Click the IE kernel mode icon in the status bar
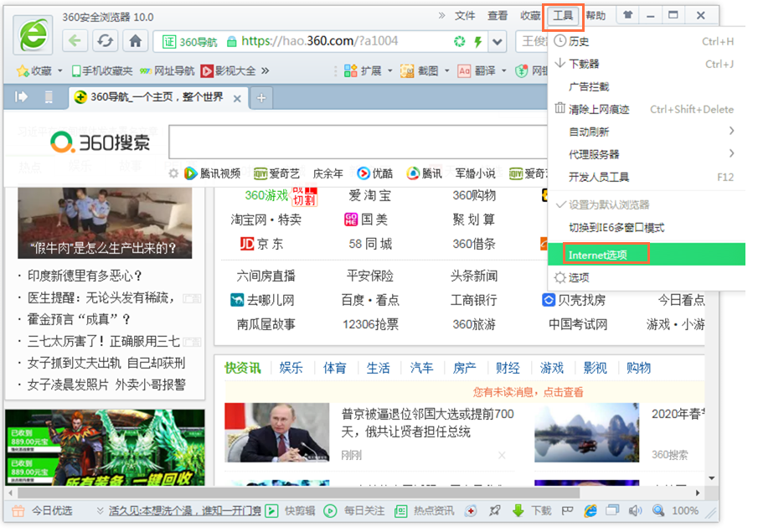Image resolution: width=758 pixels, height=532 pixels. [x=590, y=510]
